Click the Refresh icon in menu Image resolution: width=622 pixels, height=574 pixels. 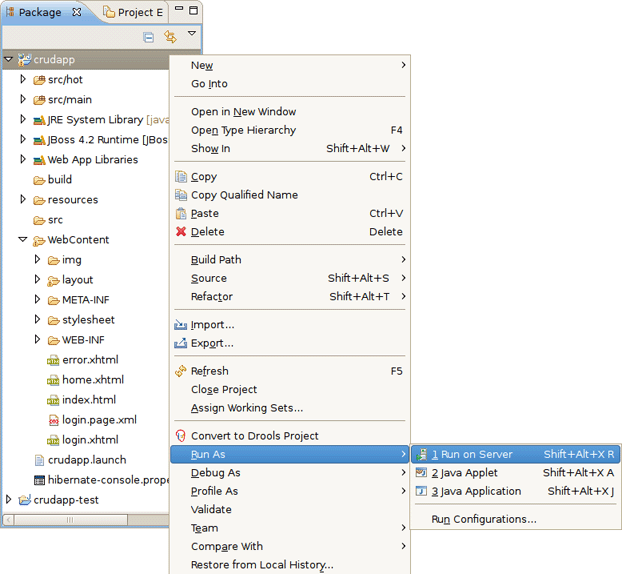[x=181, y=371]
